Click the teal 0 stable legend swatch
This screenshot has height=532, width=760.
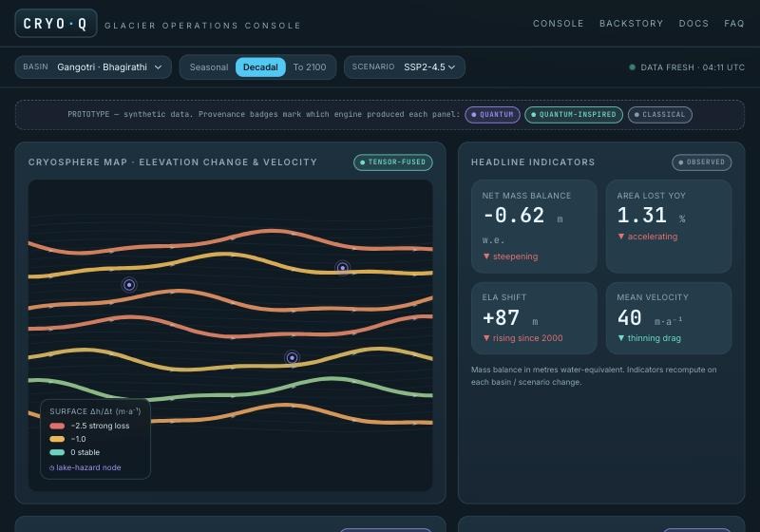click(57, 452)
